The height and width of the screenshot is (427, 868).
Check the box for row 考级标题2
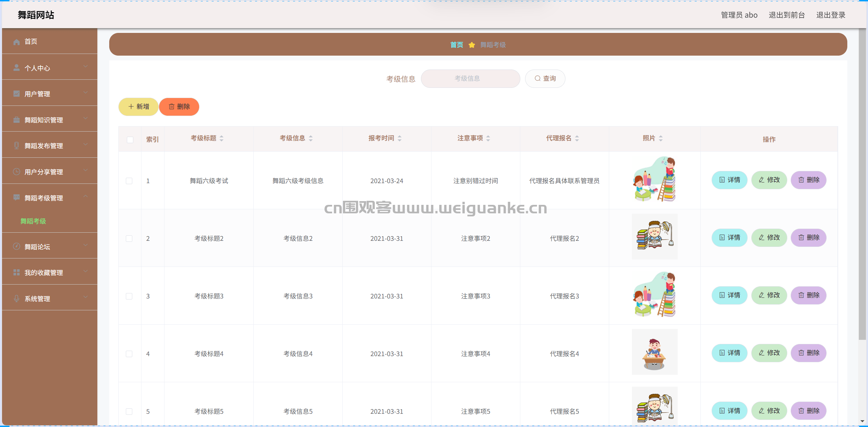[x=129, y=238]
